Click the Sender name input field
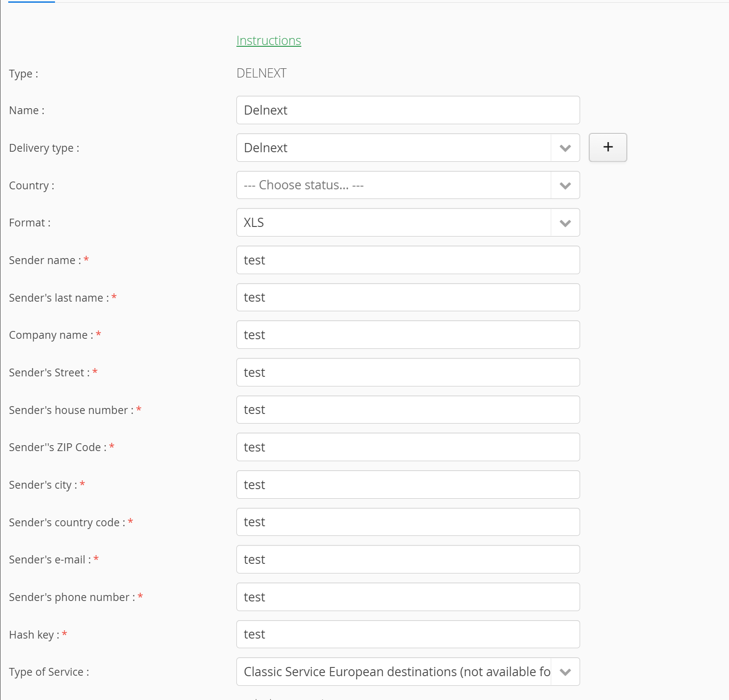This screenshot has width=729, height=700. click(408, 260)
